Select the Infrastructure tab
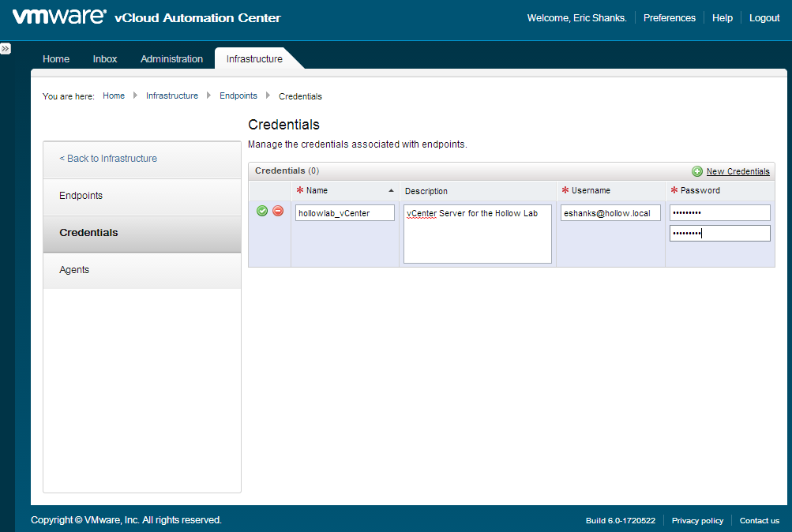The width and height of the screenshot is (792, 532). (x=254, y=59)
